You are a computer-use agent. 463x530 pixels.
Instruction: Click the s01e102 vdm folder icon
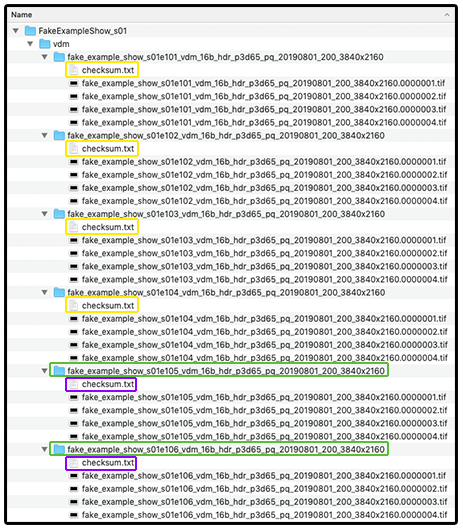pos(59,135)
